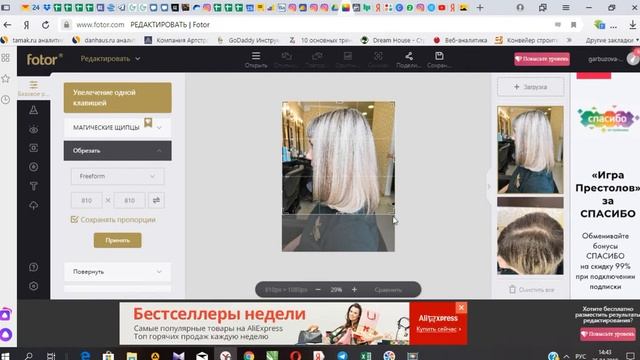The height and width of the screenshot is (360, 640).
Task: Open the Freeform crop ratio dropdown
Action: point(118,176)
